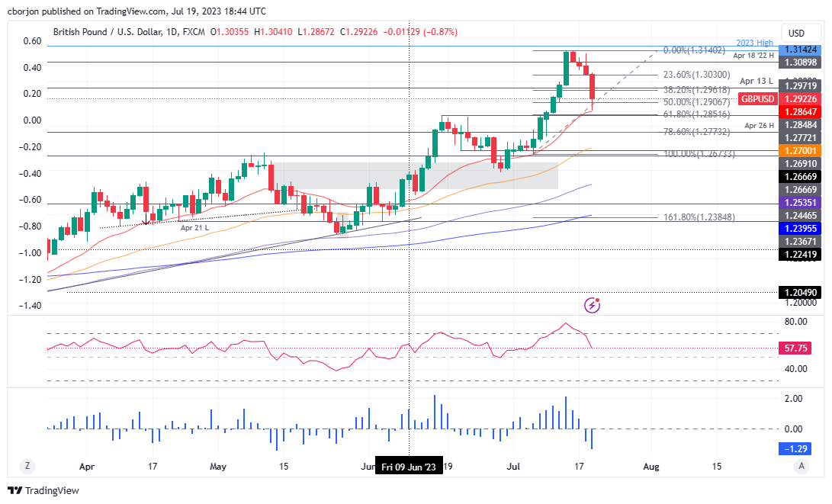Select the blue 1.31424 price label
The image size is (832, 504).
click(799, 49)
